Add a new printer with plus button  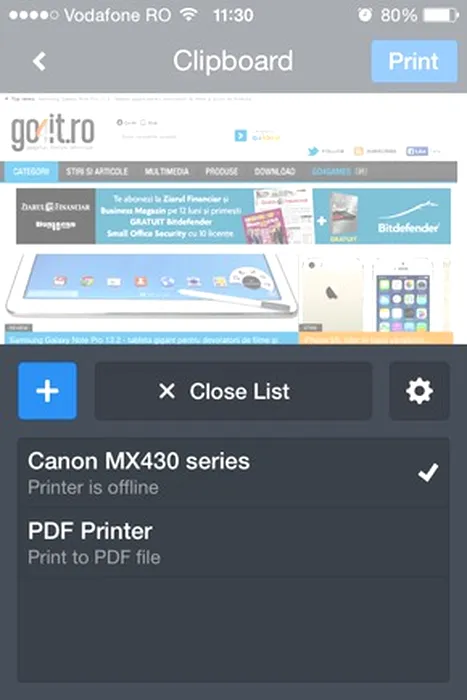click(x=47, y=391)
